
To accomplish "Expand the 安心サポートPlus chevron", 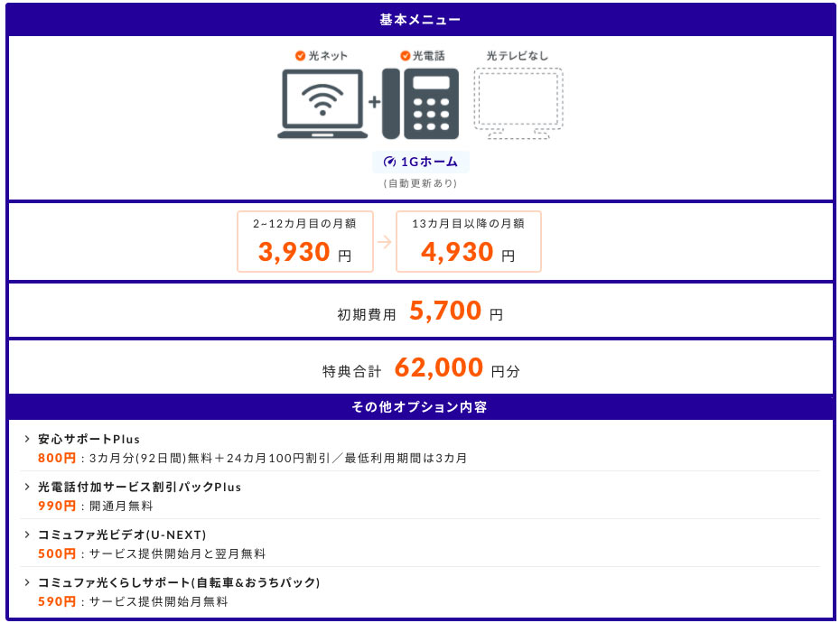I will [x=27, y=439].
